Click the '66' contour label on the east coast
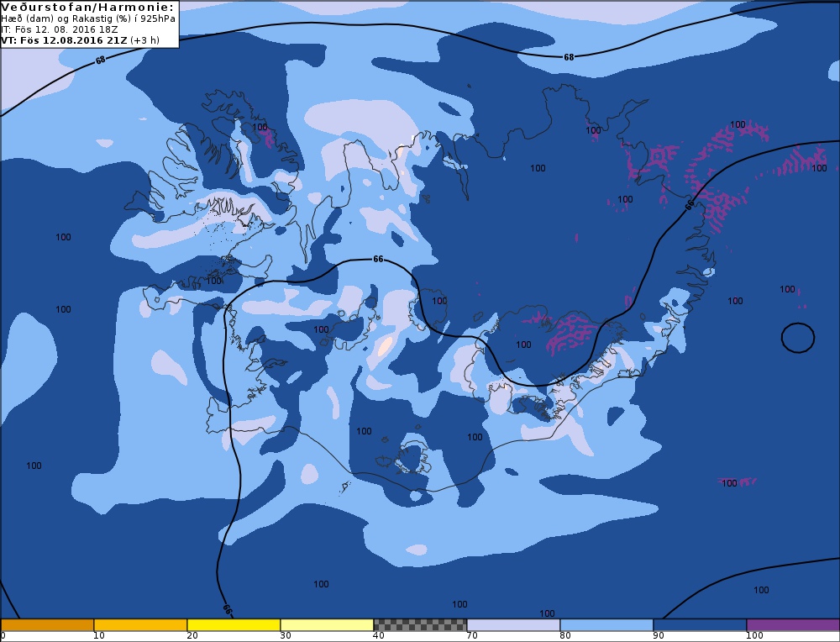Image resolution: width=840 pixels, height=642 pixels. [x=690, y=204]
